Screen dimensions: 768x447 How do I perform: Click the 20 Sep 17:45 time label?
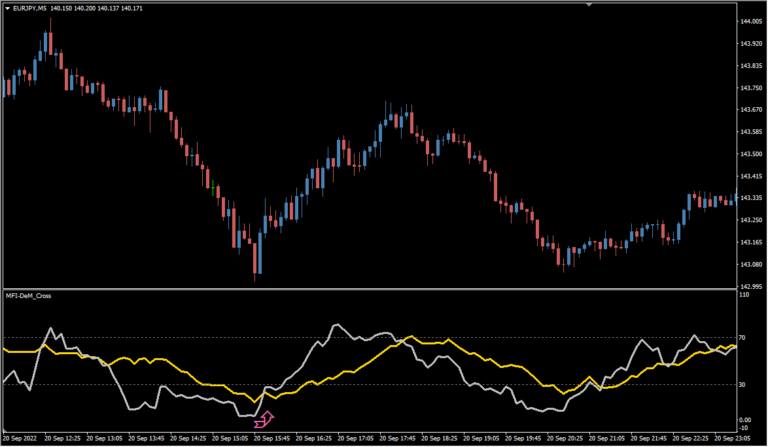(x=401, y=438)
